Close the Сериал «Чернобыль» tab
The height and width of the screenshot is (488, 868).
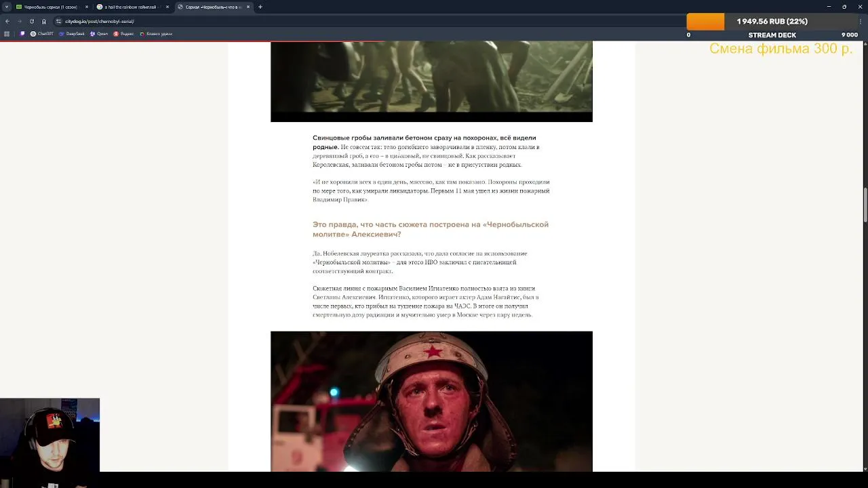coord(248,7)
